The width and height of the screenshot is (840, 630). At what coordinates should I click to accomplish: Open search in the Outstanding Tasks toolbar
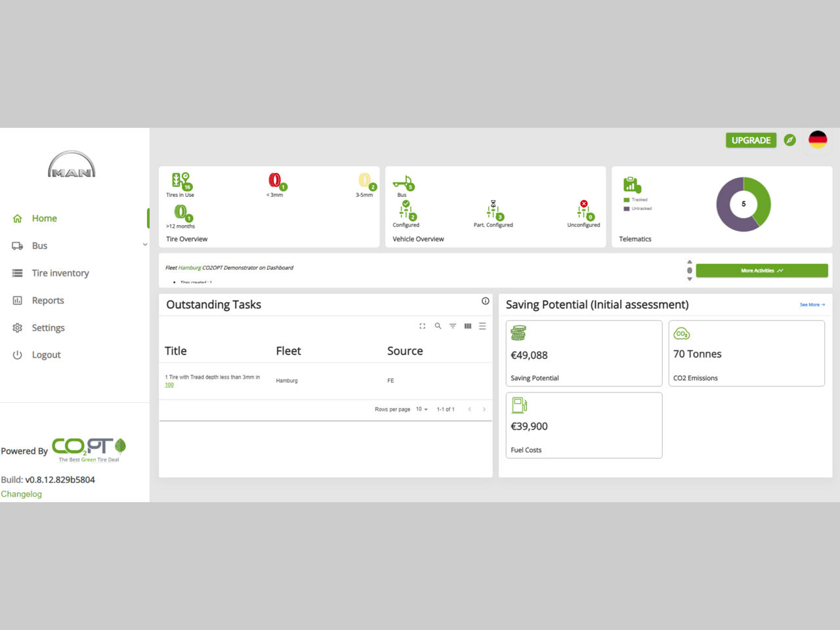click(x=438, y=325)
